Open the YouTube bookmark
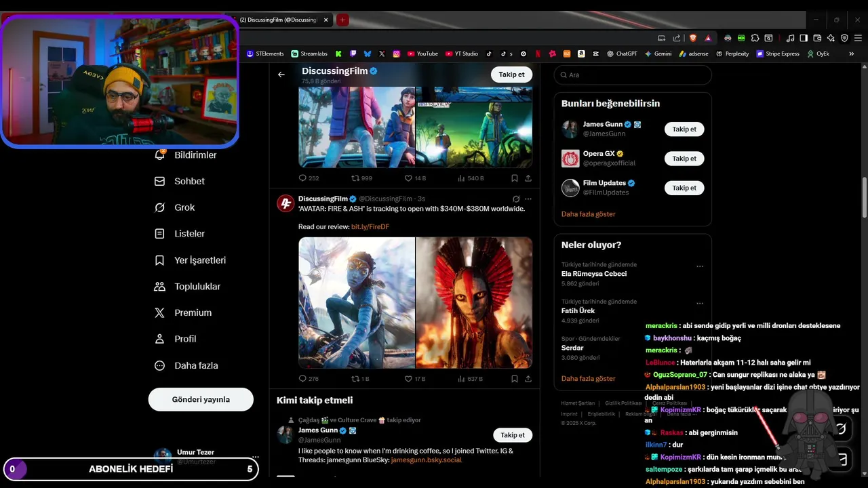The width and height of the screenshot is (868, 488). 422,54
